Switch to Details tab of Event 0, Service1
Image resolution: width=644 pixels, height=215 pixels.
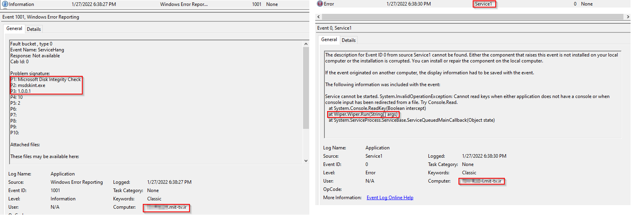point(349,40)
